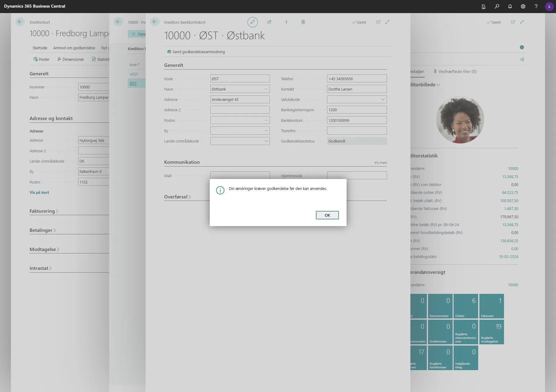Sort by Kode column header

(134, 65)
